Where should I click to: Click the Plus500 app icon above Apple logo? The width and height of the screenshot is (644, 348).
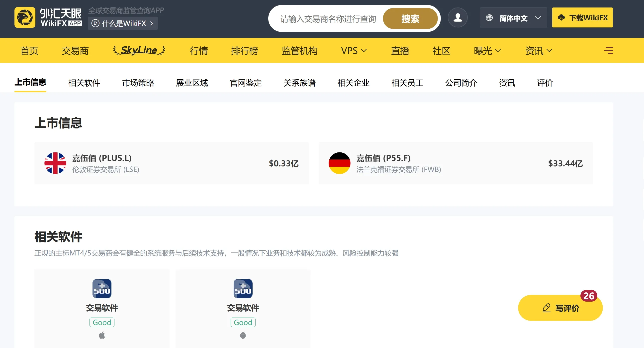pyautogui.click(x=102, y=288)
